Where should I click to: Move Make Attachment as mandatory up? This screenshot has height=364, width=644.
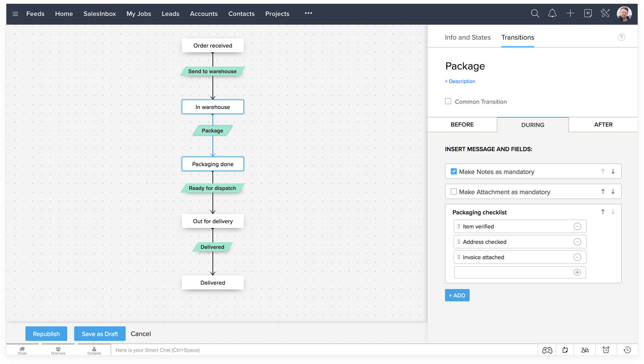[x=603, y=191]
